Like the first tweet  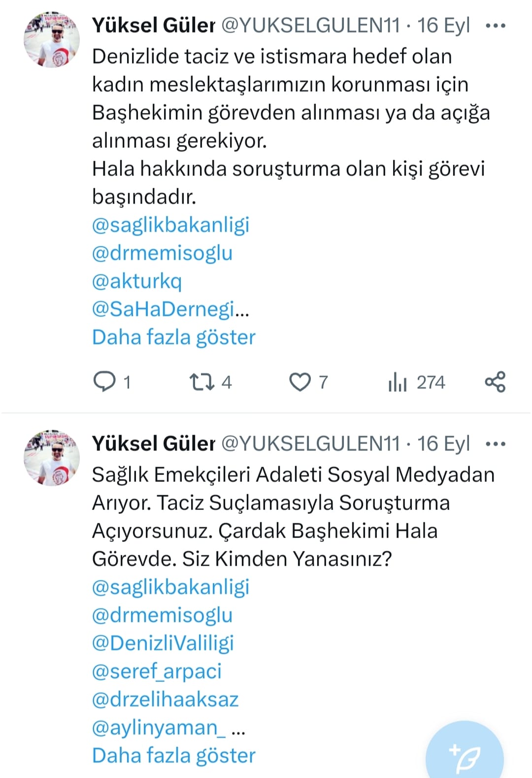pyautogui.click(x=299, y=382)
